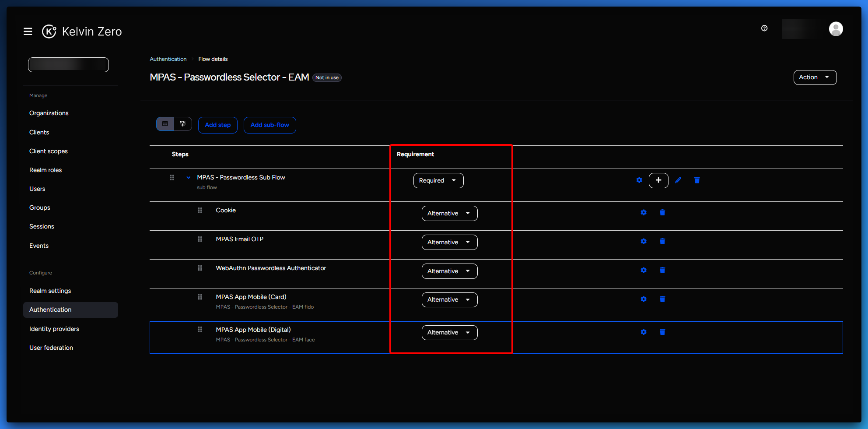Click the Add sub-flow button

point(270,125)
